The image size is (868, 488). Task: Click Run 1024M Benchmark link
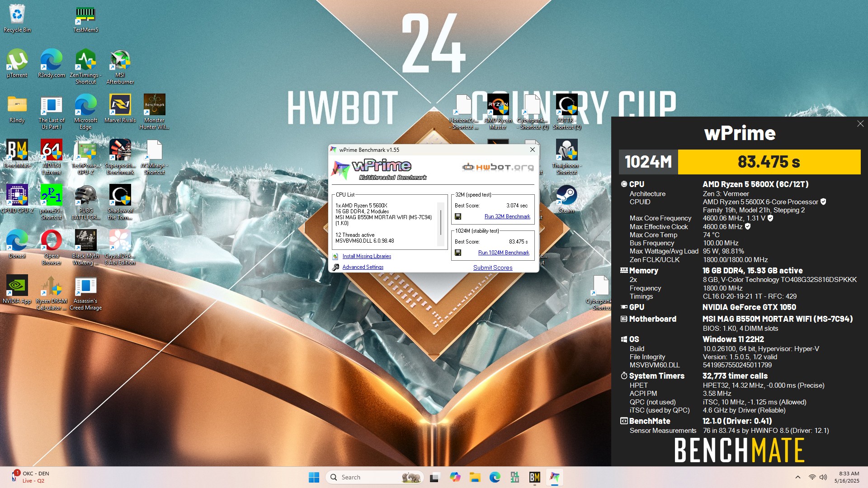click(x=504, y=253)
